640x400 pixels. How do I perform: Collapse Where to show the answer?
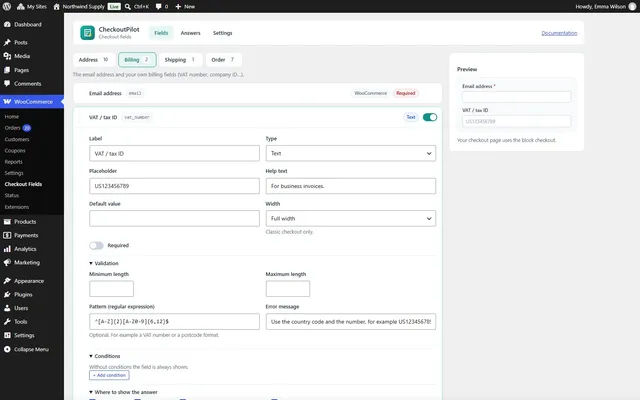coord(123,392)
